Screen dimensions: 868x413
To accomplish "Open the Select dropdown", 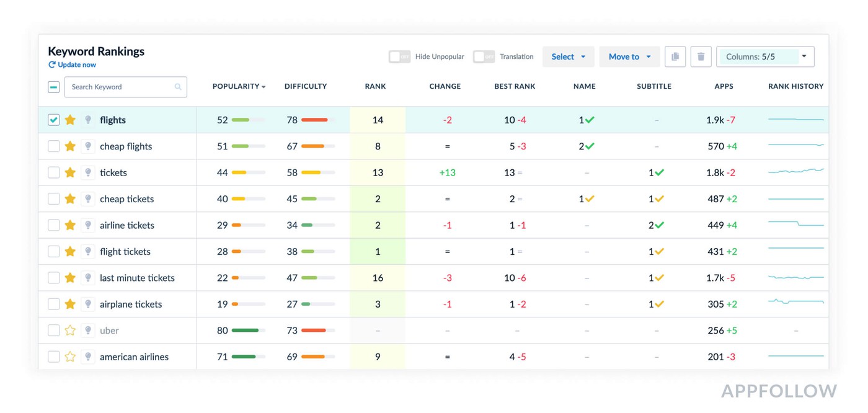I will point(568,56).
